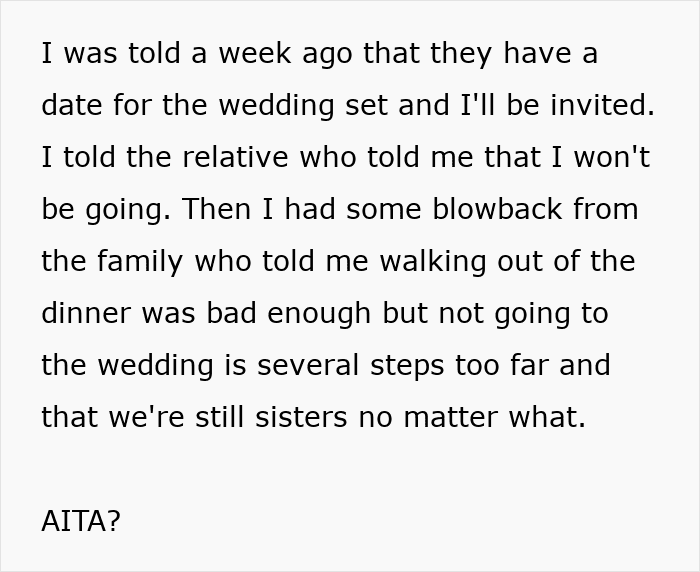Click the word 'invited.' ending second line
700x572 pixels.
603,105
